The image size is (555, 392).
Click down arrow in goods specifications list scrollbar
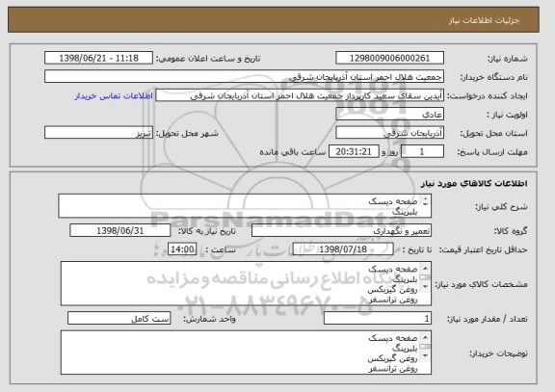pyautogui.click(x=425, y=286)
